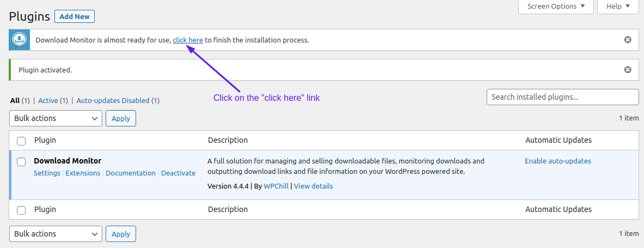Dismiss the Plugin activated notice
The width and height of the screenshot is (644, 248).
pos(628,70)
